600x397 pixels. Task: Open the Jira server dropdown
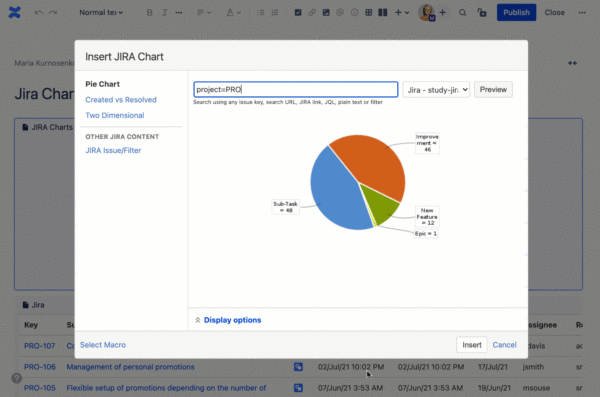coord(436,90)
